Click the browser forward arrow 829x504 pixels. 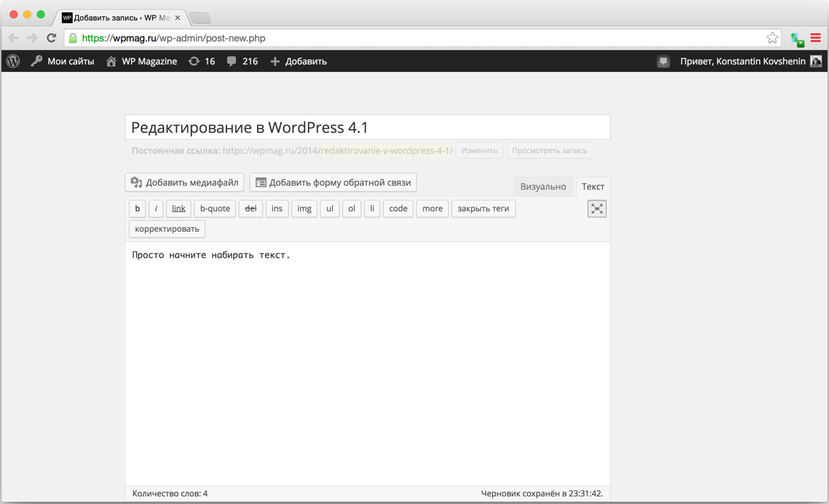(32, 38)
